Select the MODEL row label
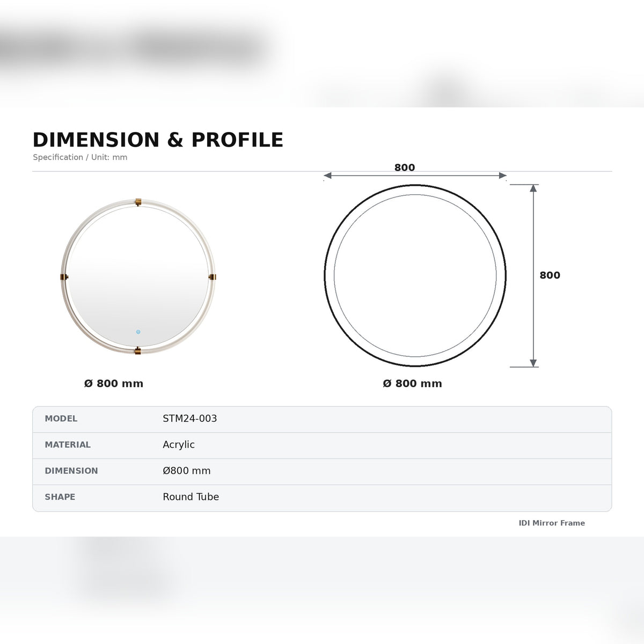 61,419
